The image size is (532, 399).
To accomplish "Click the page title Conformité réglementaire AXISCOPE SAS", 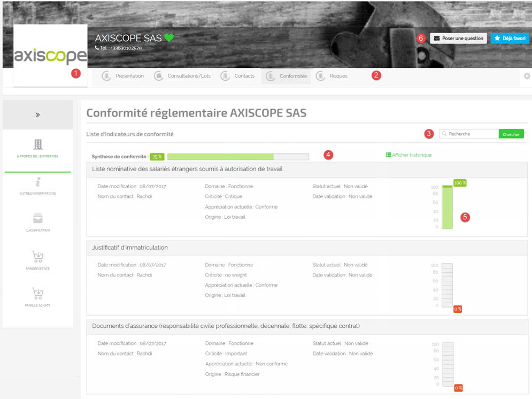I will [196, 113].
